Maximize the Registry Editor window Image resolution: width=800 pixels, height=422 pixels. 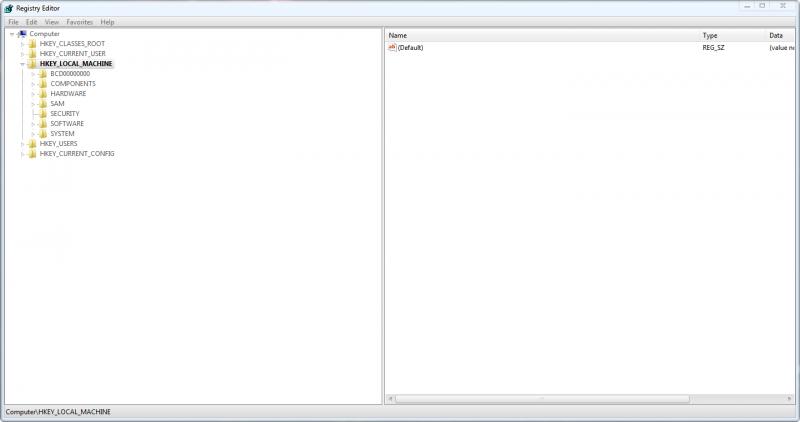tap(762, 6)
